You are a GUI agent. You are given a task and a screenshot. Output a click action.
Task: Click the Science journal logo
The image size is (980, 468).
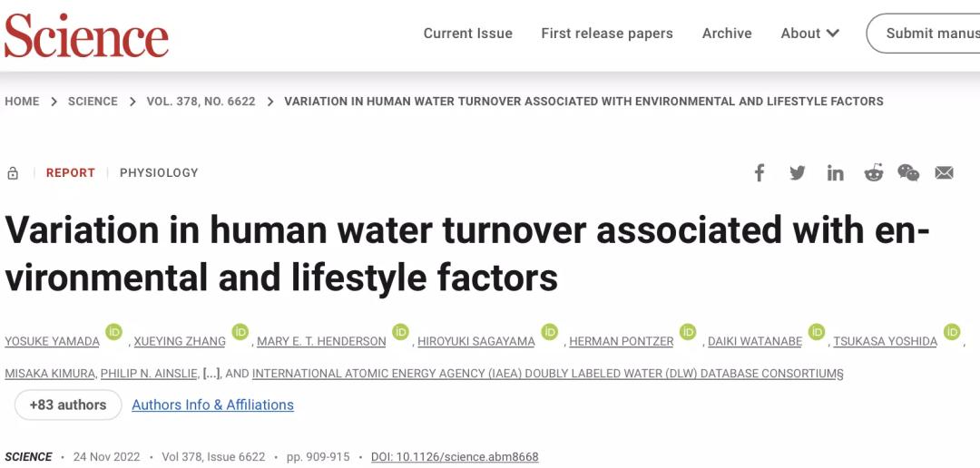click(x=86, y=35)
